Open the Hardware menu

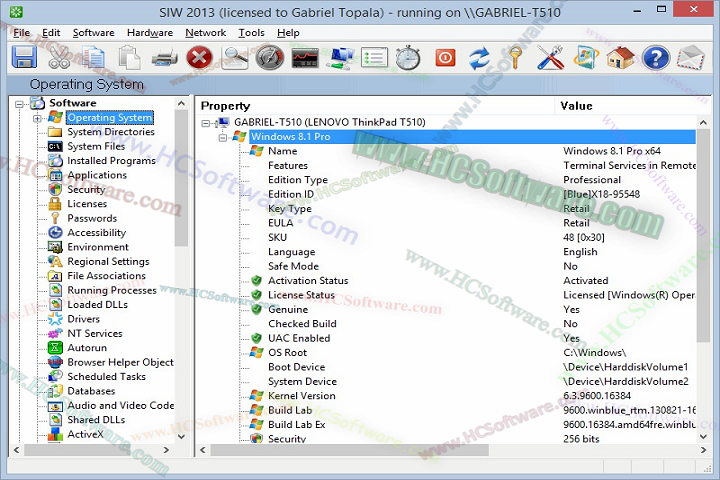pyautogui.click(x=150, y=33)
